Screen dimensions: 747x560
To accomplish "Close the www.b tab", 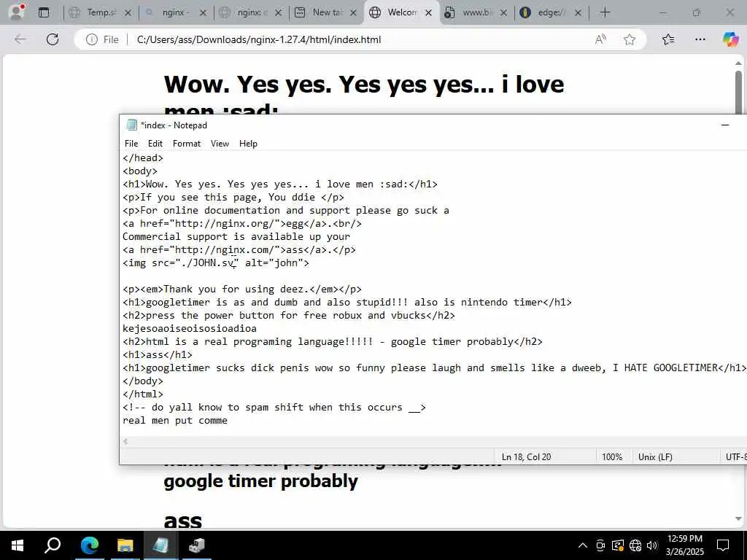I will (x=503, y=13).
